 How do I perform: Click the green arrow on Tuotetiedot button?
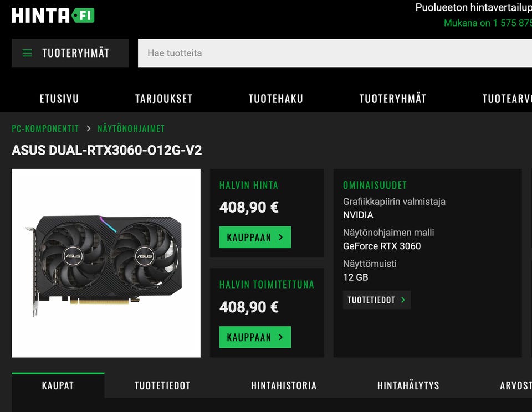(x=403, y=300)
